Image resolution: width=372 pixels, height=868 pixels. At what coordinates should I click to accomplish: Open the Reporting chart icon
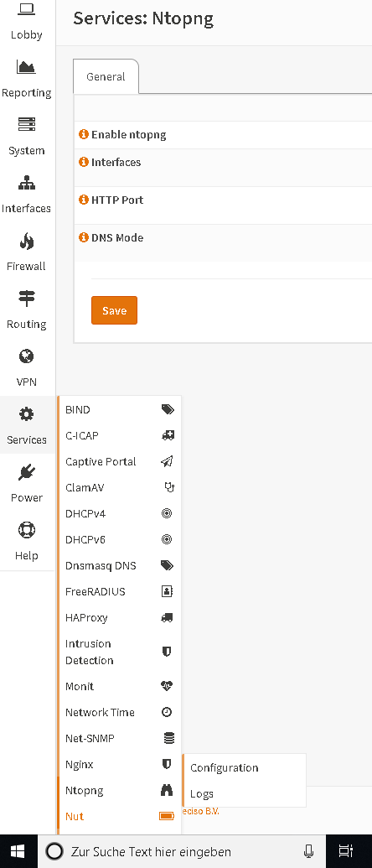[x=27, y=67]
